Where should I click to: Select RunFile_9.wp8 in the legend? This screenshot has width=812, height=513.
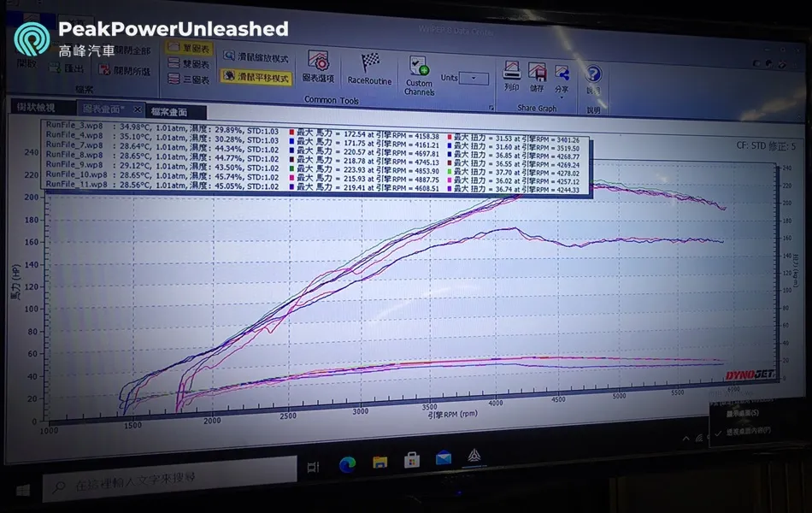74,164
